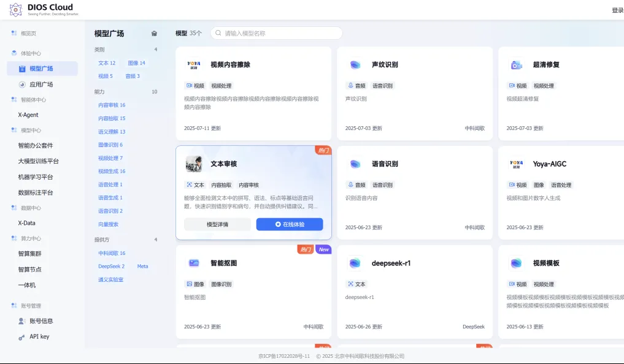
Task: Click the key icon for API key
Action: tap(22, 336)
